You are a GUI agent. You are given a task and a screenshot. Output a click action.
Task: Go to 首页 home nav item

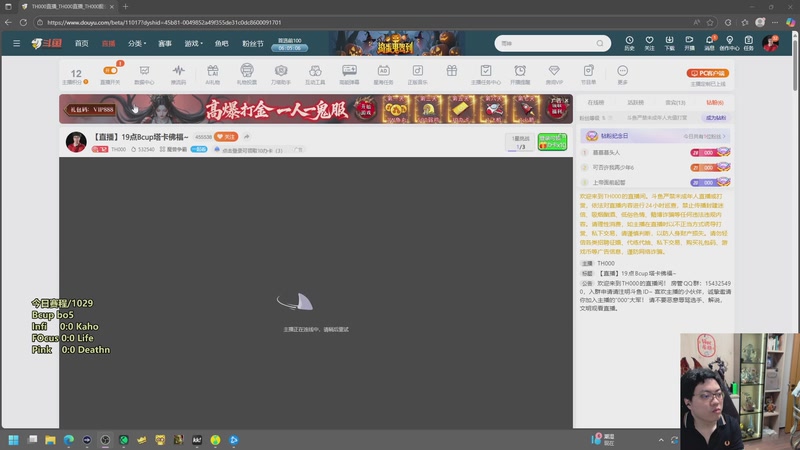(82, 43)
